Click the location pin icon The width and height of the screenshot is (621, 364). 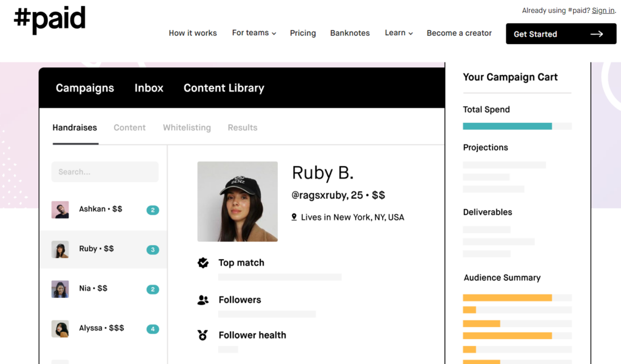(x=294, y=217)
